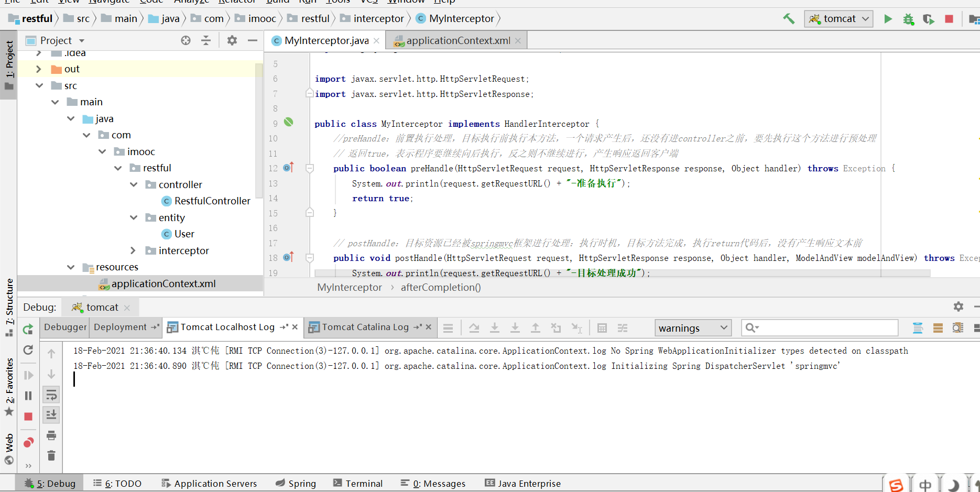Screen dimensions: 980x492
Task: Open Application Servers tool window
Action: [x=209, y=483]
